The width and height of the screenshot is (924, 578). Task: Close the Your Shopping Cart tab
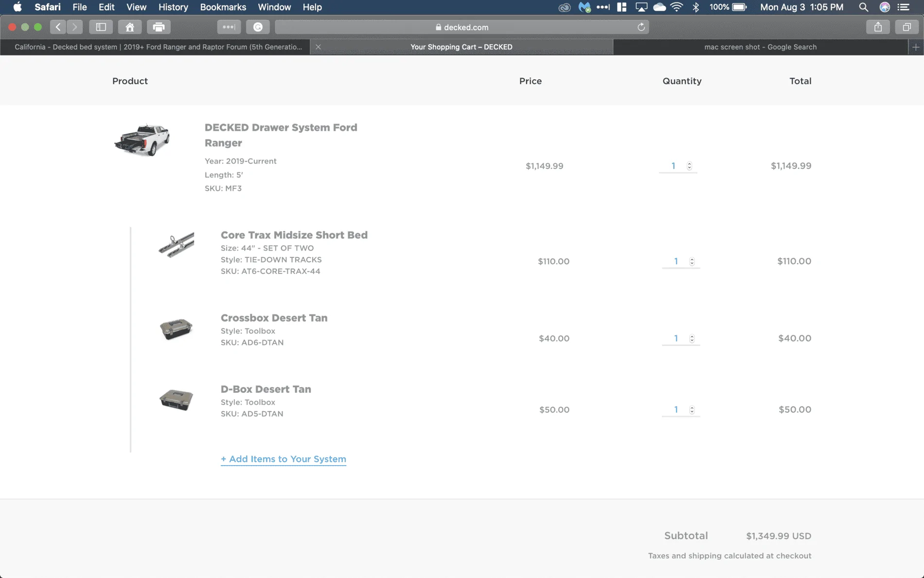click(318, 47)
